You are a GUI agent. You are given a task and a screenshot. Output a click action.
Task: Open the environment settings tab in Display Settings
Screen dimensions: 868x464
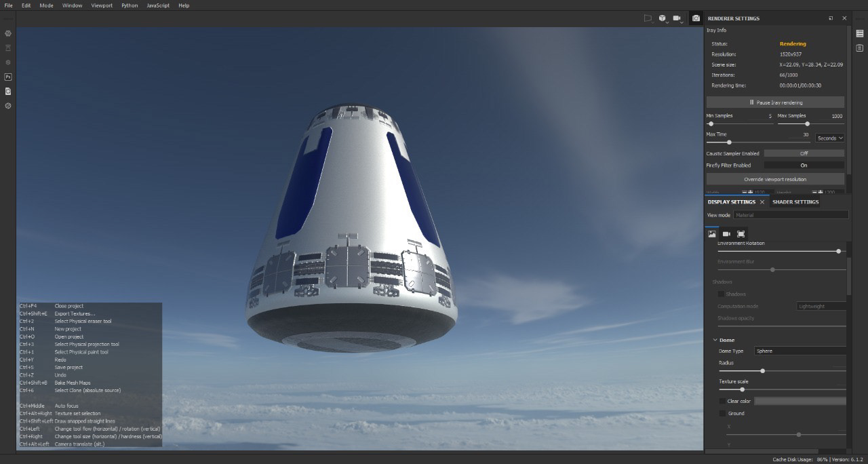712,234
